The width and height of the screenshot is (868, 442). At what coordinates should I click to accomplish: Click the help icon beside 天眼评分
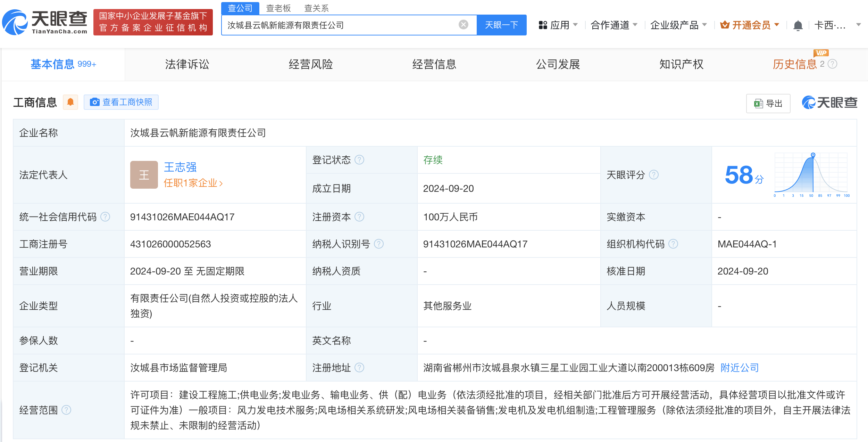654,175
